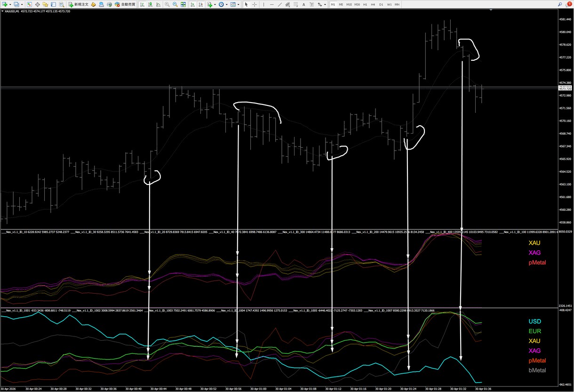The image size is (574, 392).
Task: Toggle the 自動売買 auto trading button
Action: point(125,4)
